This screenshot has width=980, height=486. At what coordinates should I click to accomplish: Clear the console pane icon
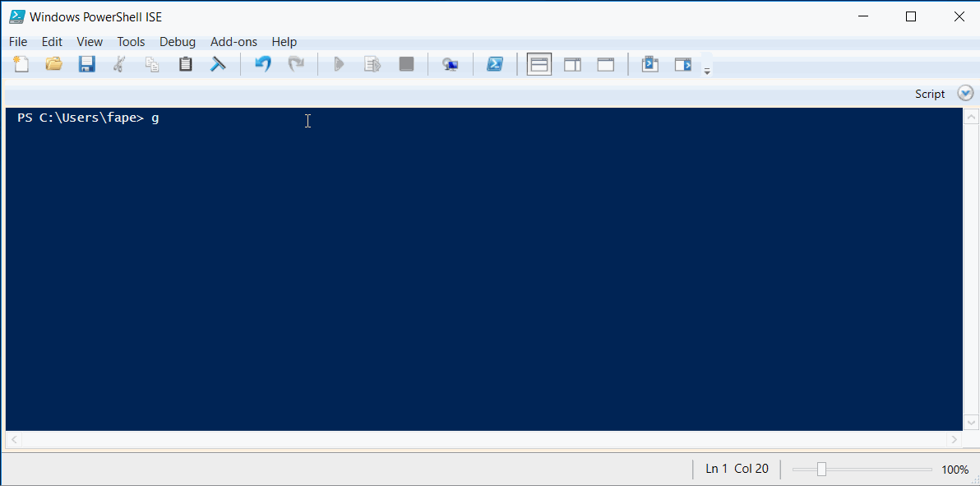click(x=218, y=64)
